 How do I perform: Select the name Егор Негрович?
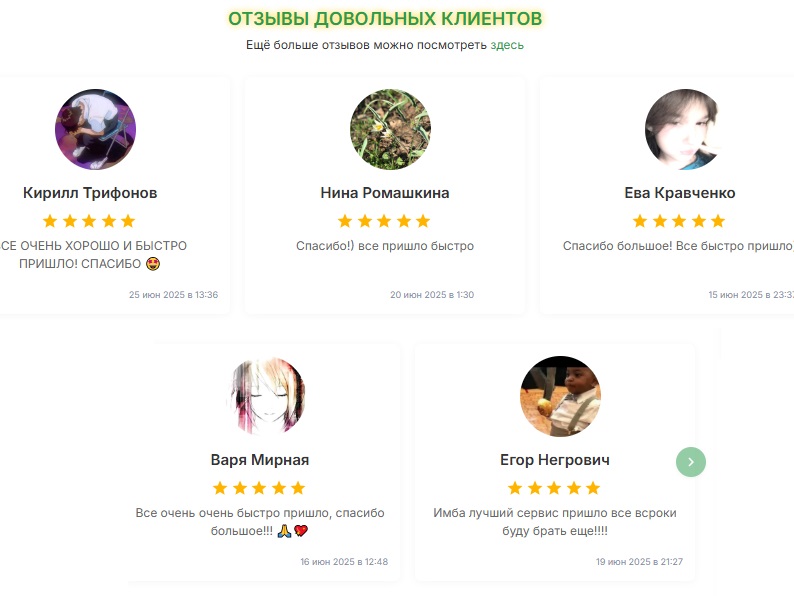(x=555, y=460)
